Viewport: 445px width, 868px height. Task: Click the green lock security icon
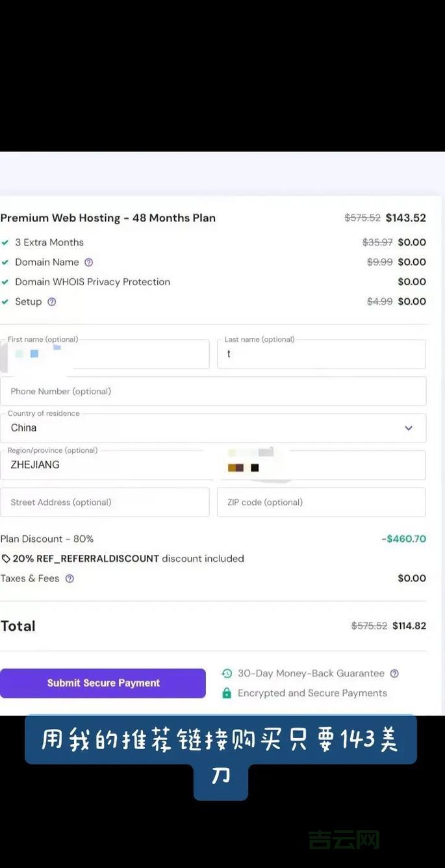[x=227, y=693]
